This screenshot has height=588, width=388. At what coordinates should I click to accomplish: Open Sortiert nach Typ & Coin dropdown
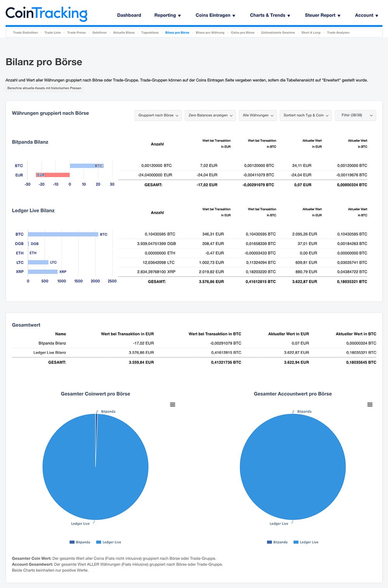pyautogui.click(x=306, y=115)
